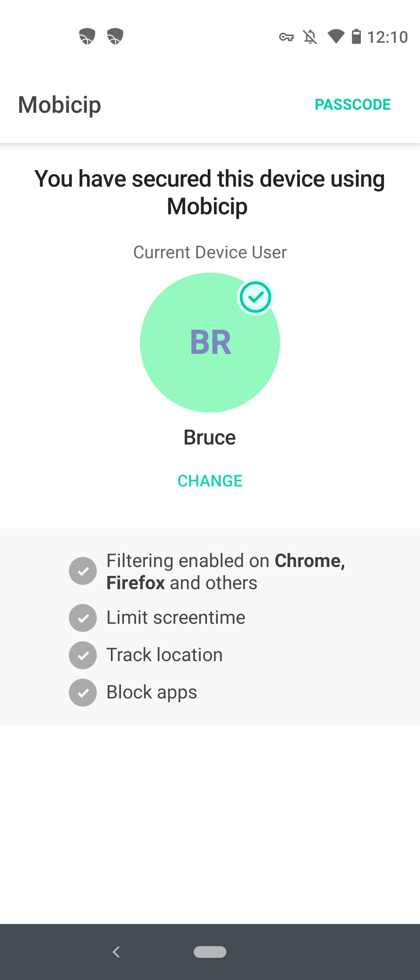
Task: Tap CHANGE to switch device user
Action: point(210,481)
